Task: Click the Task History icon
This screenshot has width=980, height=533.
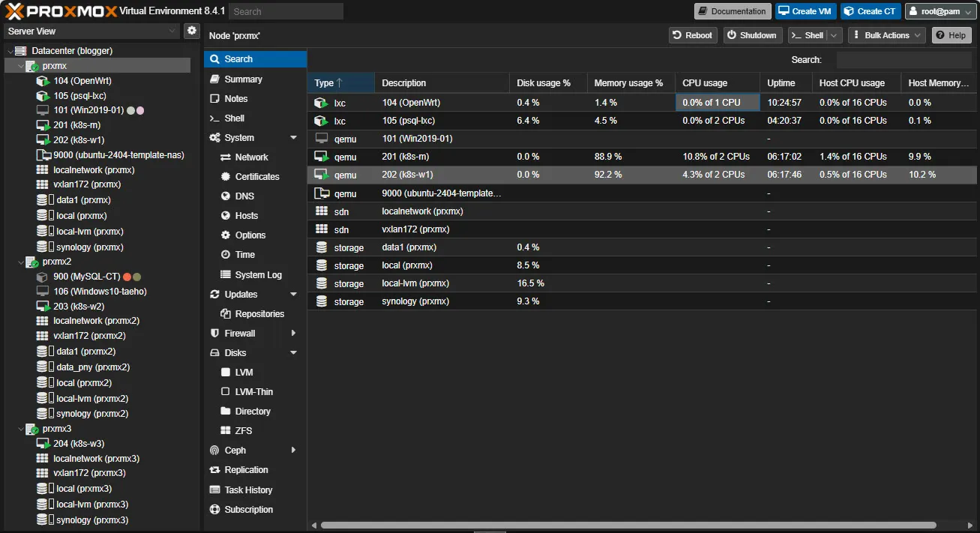Action: tap(215, 490)
